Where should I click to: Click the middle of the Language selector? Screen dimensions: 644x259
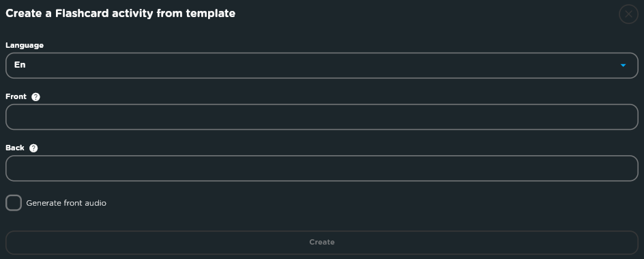pyautogui.click(x=321, y=66)
